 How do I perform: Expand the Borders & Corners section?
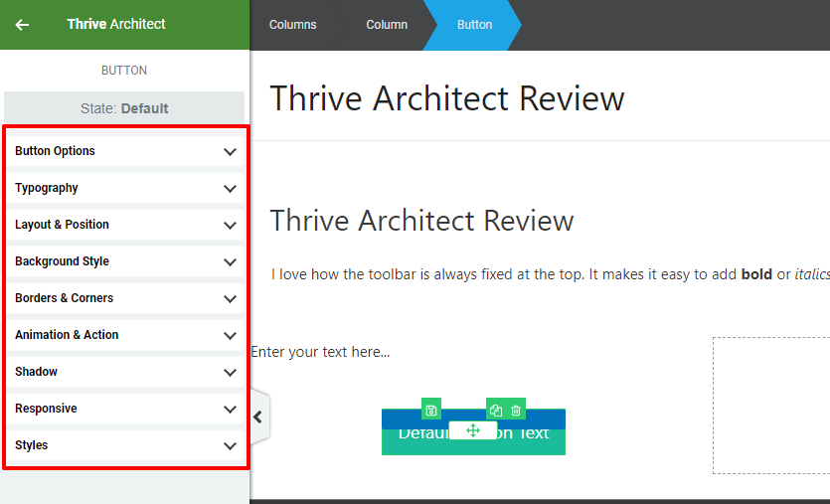point(125,298)
